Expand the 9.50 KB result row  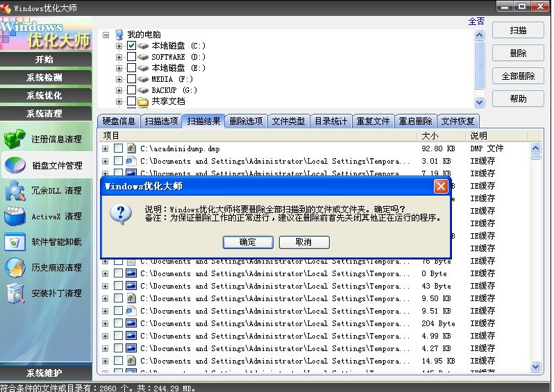coord(106,299)
